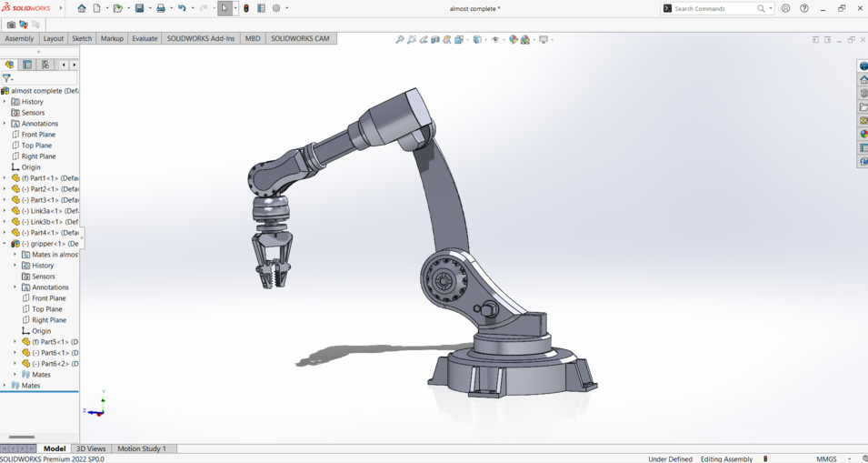Viewport: 868px width, 463px height.
Task: Click the Edit Appearance color ball icon
Action: [514, 39]
